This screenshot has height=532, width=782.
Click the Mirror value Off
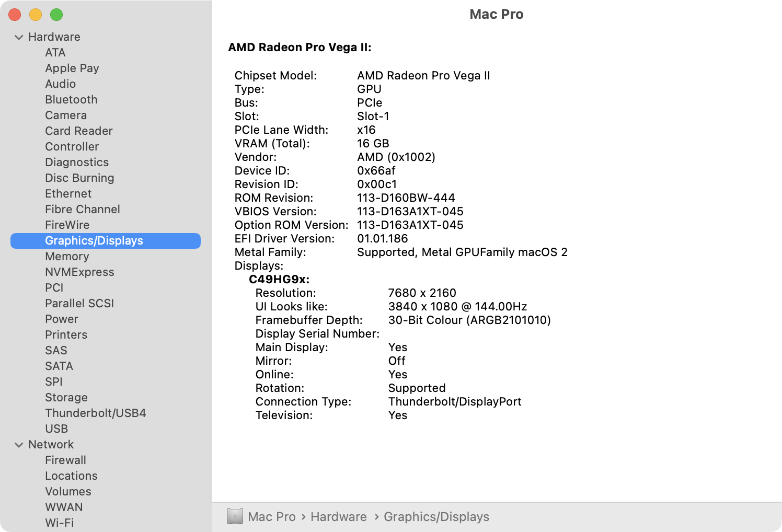397,361
